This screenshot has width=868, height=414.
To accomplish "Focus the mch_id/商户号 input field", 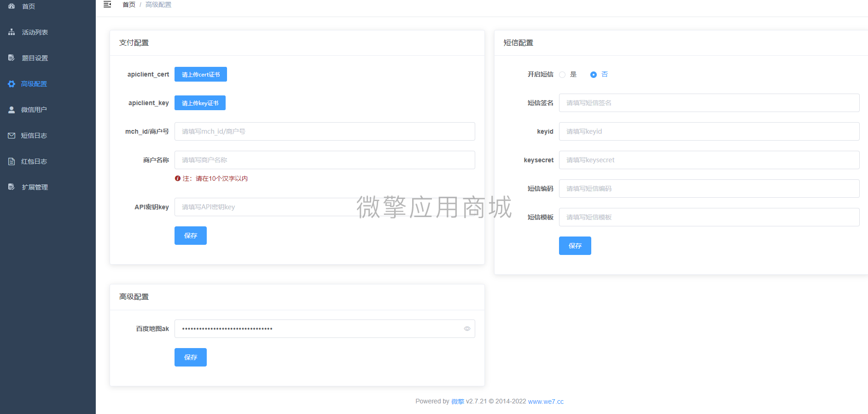I will coord(325,131).
